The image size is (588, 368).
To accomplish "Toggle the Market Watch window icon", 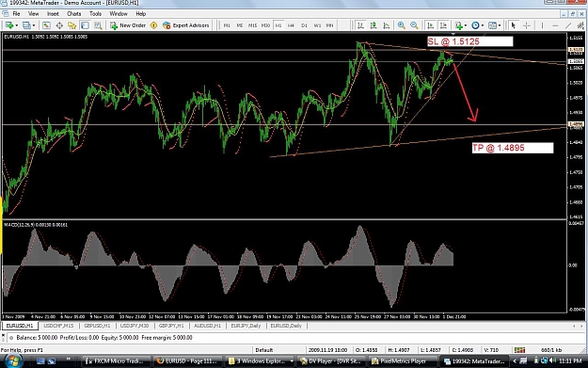I will pyautogui.click(x=46, y=25).
